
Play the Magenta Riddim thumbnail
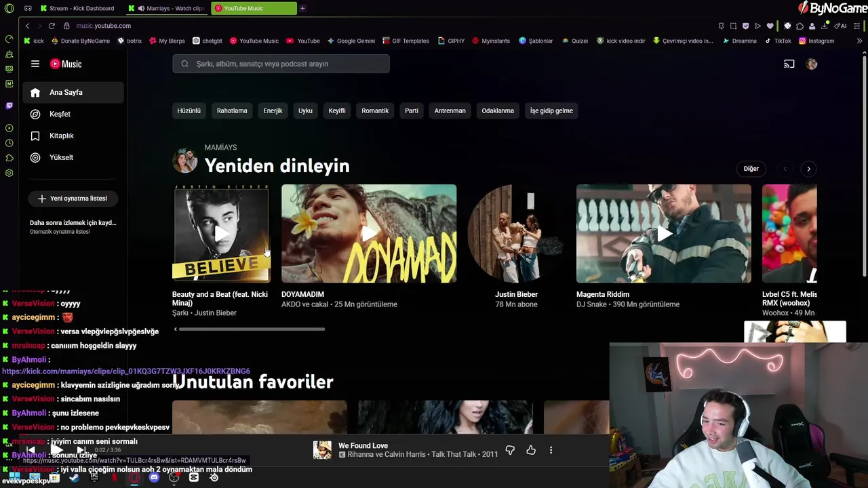pos(664,233)
